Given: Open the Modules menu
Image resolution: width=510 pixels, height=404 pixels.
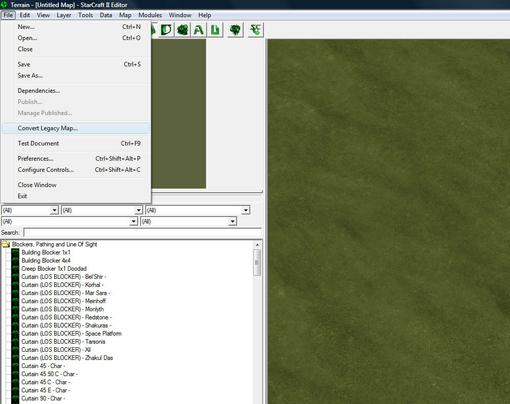Looking at the screenshot, I should click(x=150, y=15).
